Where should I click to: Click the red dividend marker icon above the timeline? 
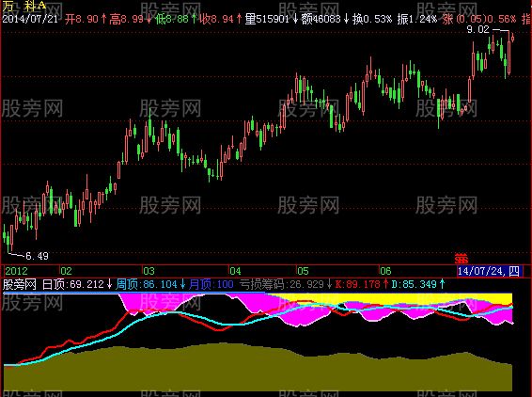(x=462, y=259)
